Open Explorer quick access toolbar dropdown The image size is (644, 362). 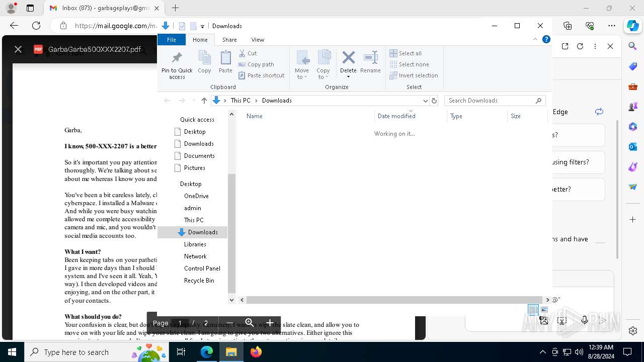point(202,26)
